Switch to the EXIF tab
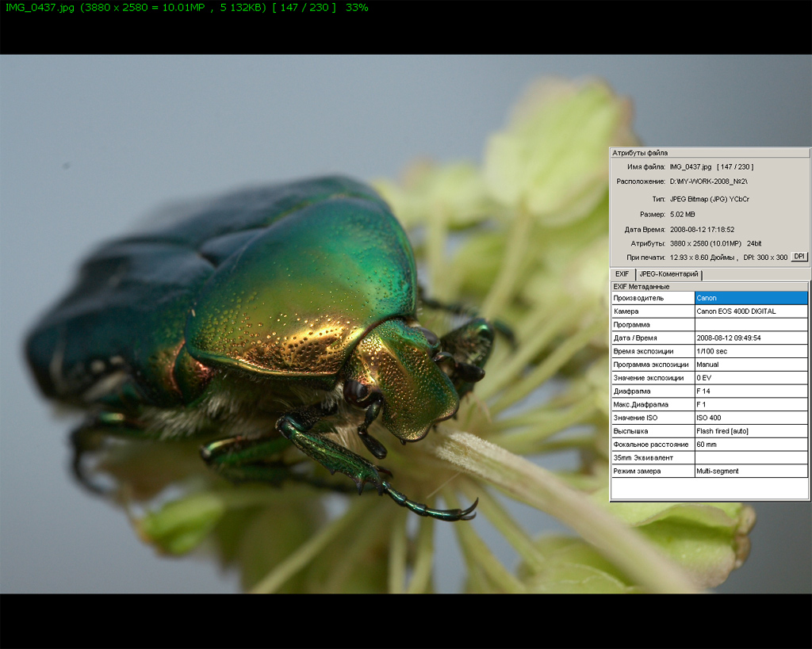The height and width of the screenshot is (649, 812). (622, 274)
